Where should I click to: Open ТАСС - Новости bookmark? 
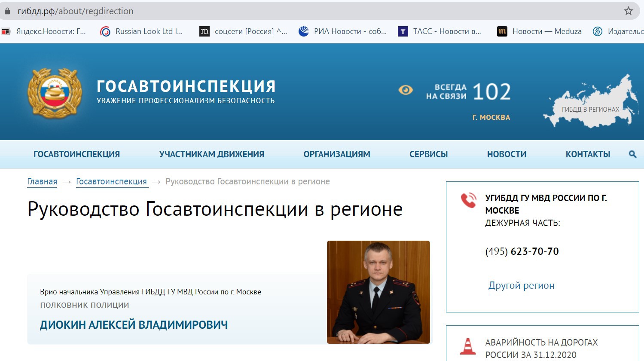[440, 31]
